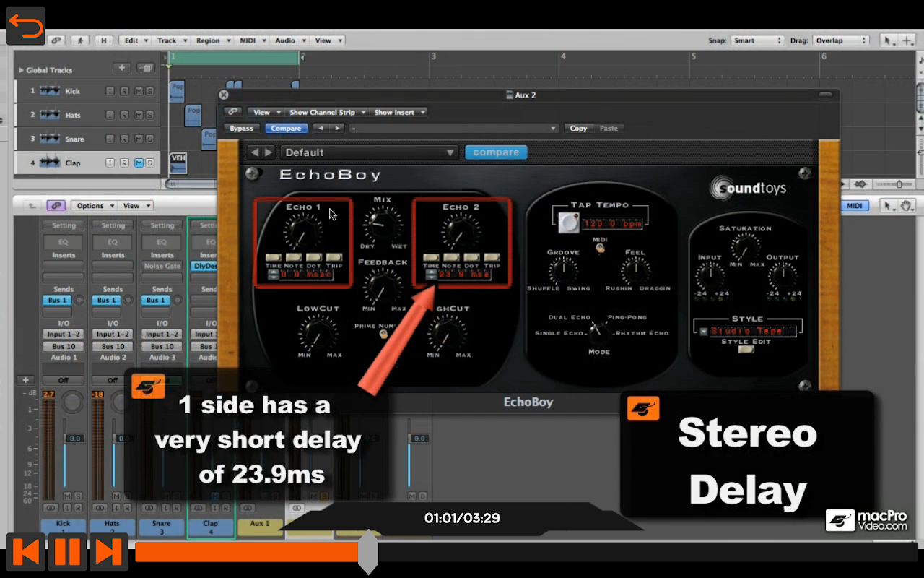Screen dimensions: 924x578
Task: Open the Show Insert dropdown
Action: click(x=398, y=112)
